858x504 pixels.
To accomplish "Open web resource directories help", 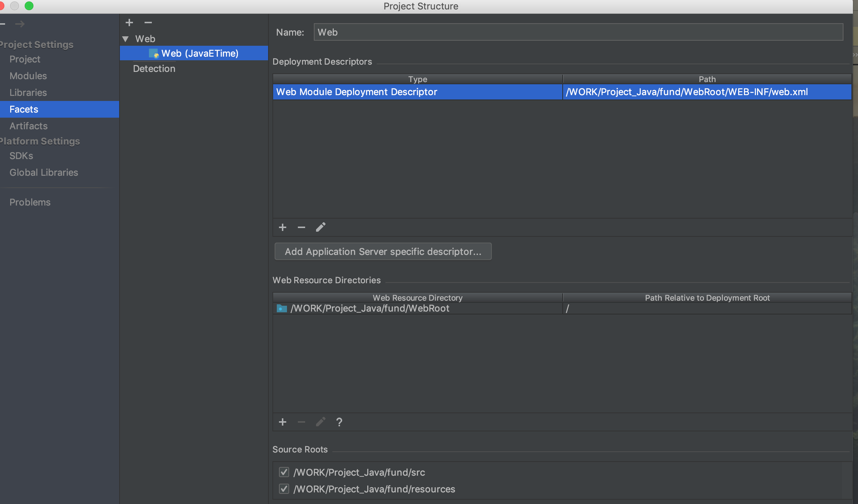I will [x=339, y=422].
